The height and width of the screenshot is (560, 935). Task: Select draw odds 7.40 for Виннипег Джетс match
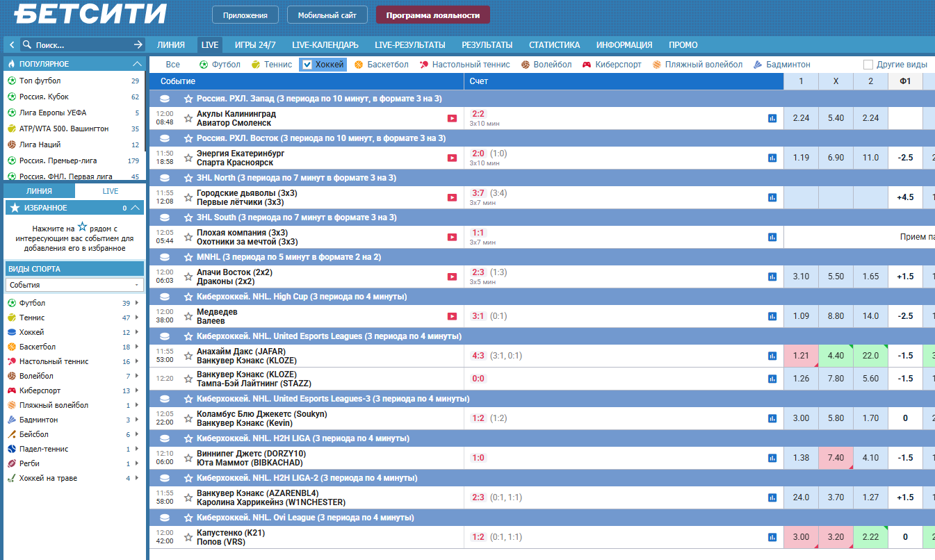[836, 458]
